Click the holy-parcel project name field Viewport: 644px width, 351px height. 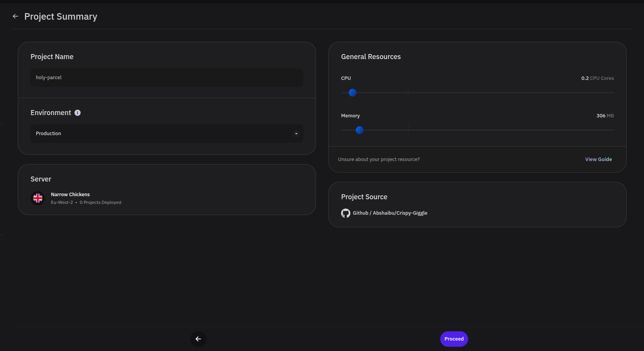(167, 78)
